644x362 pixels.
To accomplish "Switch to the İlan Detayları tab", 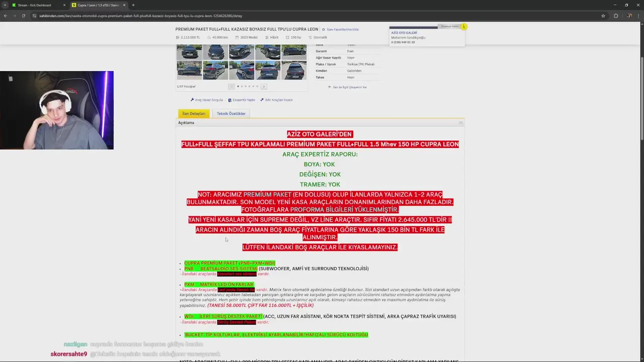I will coord(194,114).
